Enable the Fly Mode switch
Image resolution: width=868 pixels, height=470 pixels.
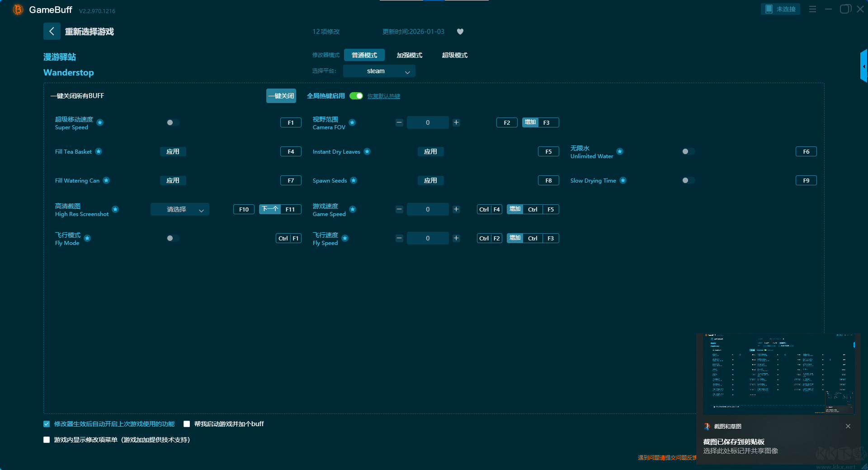pos(173,238)
